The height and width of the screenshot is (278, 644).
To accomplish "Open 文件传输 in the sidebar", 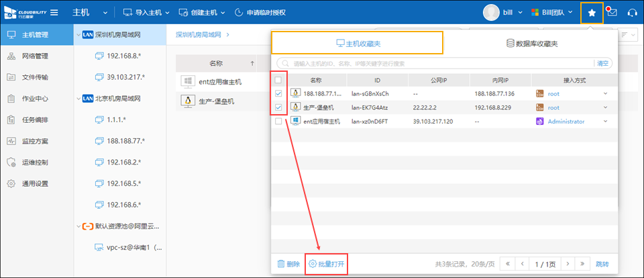I will [35, 77].
